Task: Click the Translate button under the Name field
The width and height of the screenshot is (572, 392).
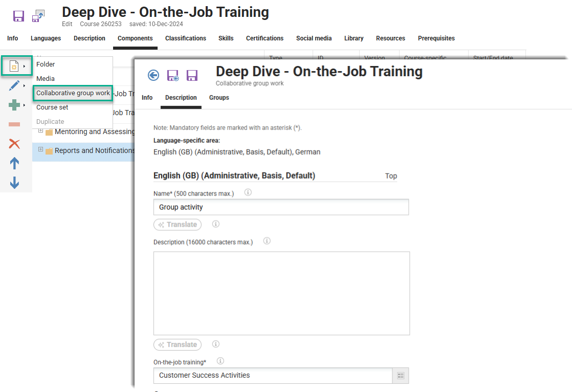Action: click(178, 224)
